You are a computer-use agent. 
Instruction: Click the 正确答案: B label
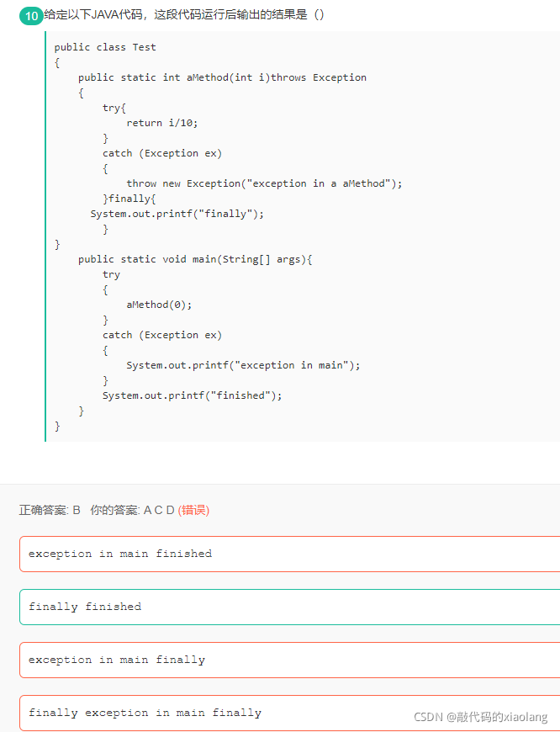[x=50, y=510]
